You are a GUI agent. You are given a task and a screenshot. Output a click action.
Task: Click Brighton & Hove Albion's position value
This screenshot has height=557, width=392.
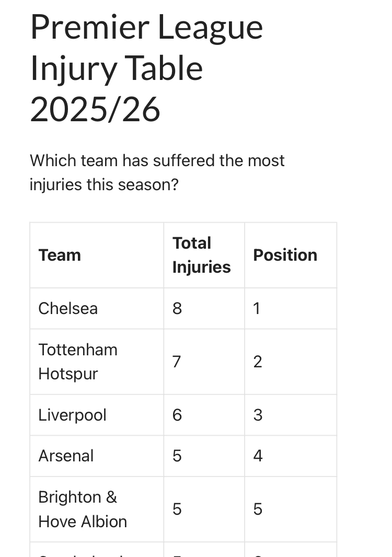click(257, 509)
